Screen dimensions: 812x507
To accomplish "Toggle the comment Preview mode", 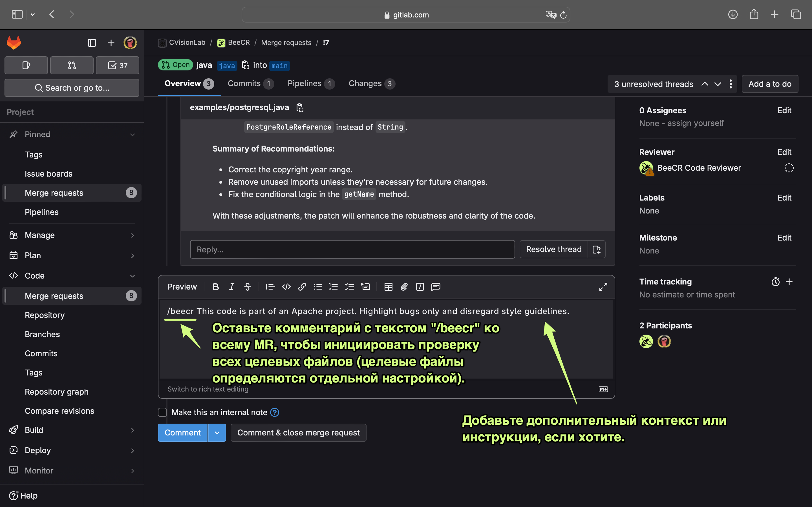I will [x=182, y=287].
